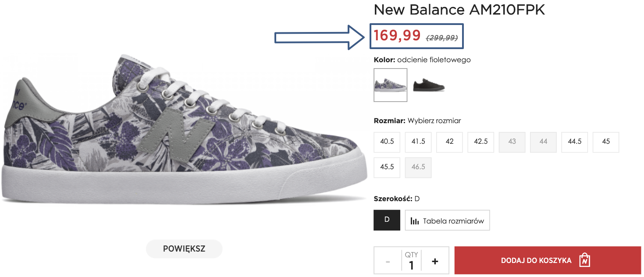The width and height of the screenshot is (644, 277).
Task: Click POWIĘKSZ to enlarge product photo
Action: pyautogui.click(x=184, y=249)
